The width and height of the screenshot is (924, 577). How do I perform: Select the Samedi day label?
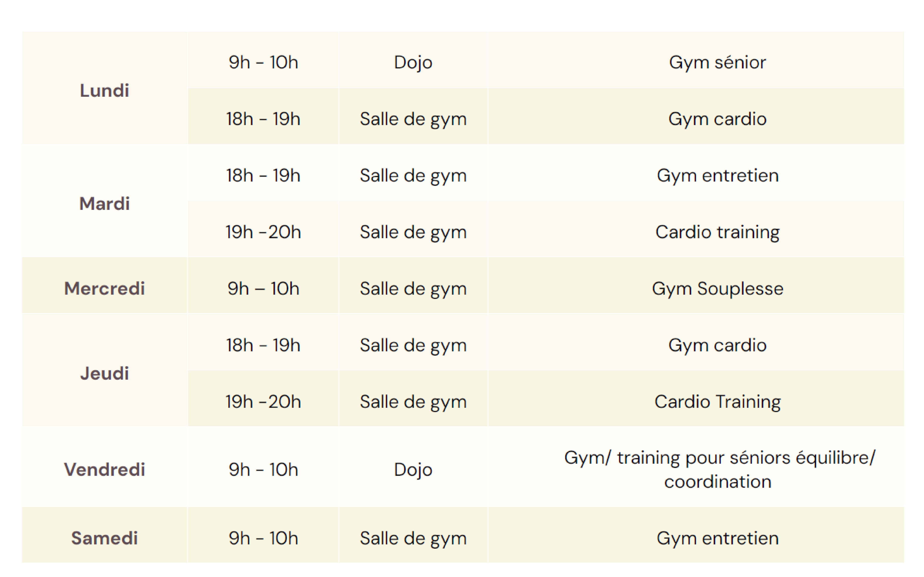tap(104, 538)
